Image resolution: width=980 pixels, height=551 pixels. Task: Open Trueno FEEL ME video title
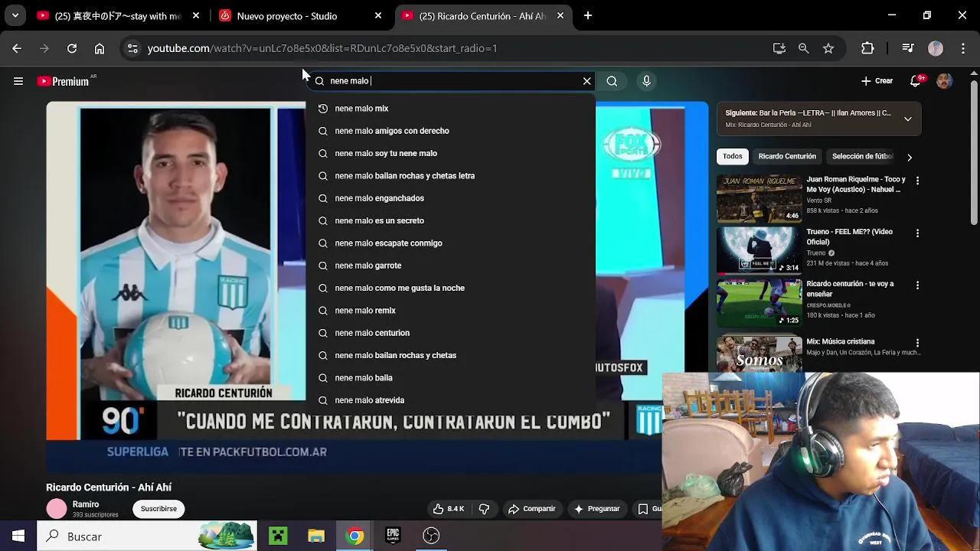[x=849, y=236]
